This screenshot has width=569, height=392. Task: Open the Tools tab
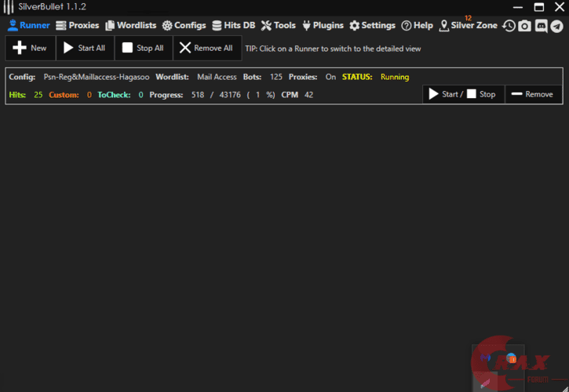(x=279, y=25)
